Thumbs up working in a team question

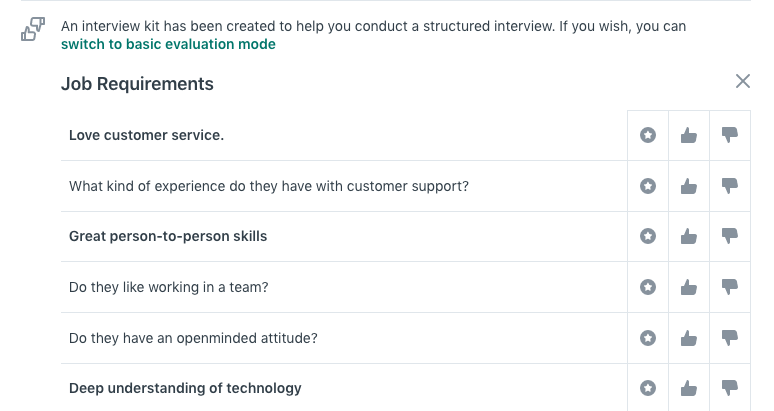pyautogui.click(x=689, y=287)
